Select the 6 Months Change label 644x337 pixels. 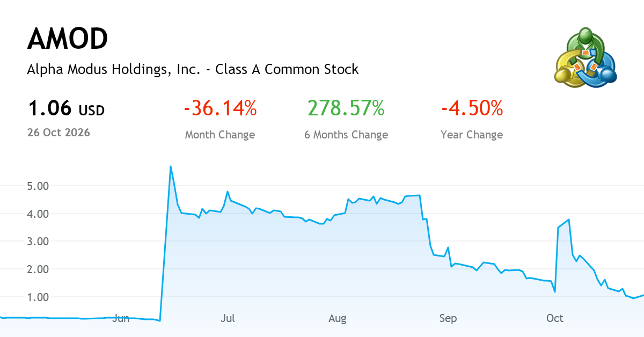346,135
